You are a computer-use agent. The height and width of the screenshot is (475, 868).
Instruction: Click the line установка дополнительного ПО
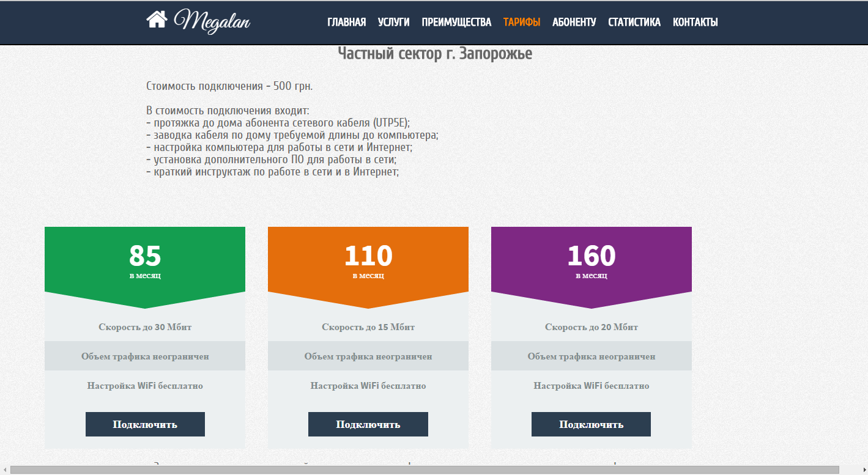pos(272,160)
